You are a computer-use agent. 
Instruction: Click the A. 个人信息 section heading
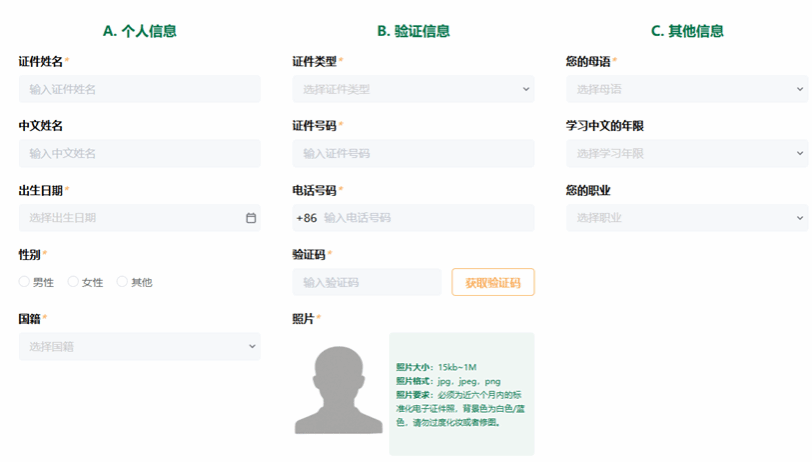click(140, 31)
